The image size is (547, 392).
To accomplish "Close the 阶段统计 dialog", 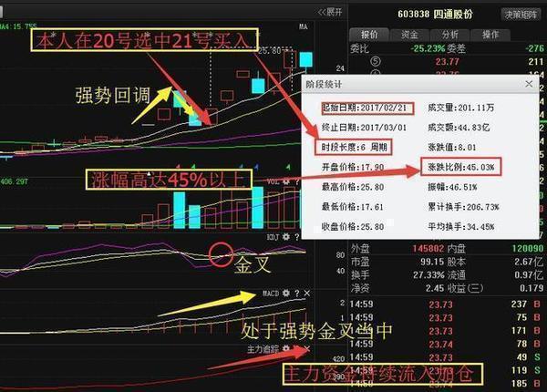I will (x=528, y=84).
